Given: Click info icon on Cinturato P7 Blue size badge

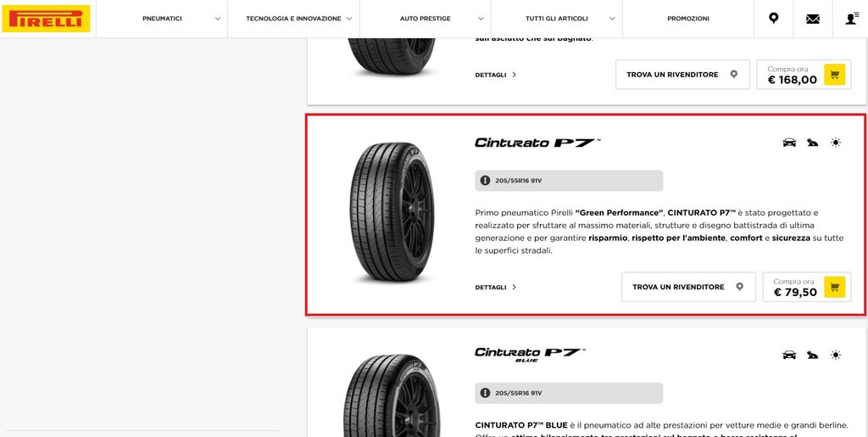Looking at the screenshot, I should tap(485, 393).
